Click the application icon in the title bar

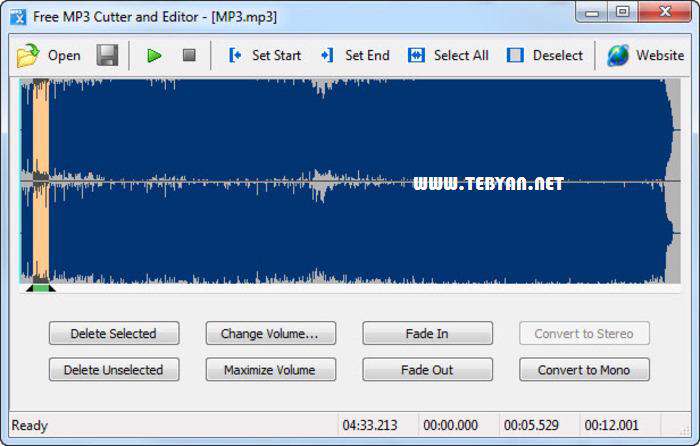click(18, 17)
